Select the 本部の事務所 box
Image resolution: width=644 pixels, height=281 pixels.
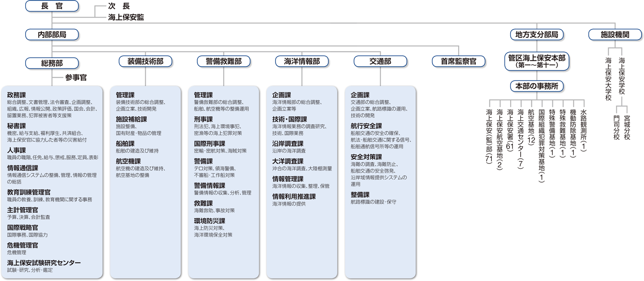point(537,86)
